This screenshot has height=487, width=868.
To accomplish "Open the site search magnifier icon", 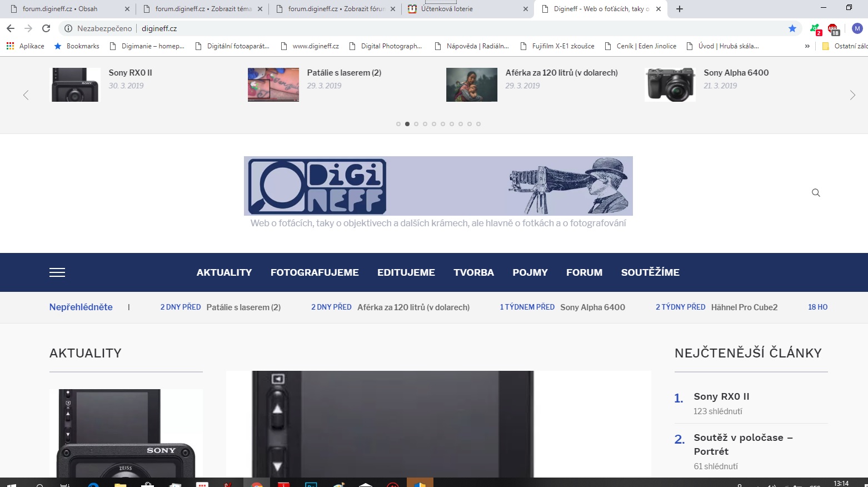I will pyautogui.click(x=816, y=193).
